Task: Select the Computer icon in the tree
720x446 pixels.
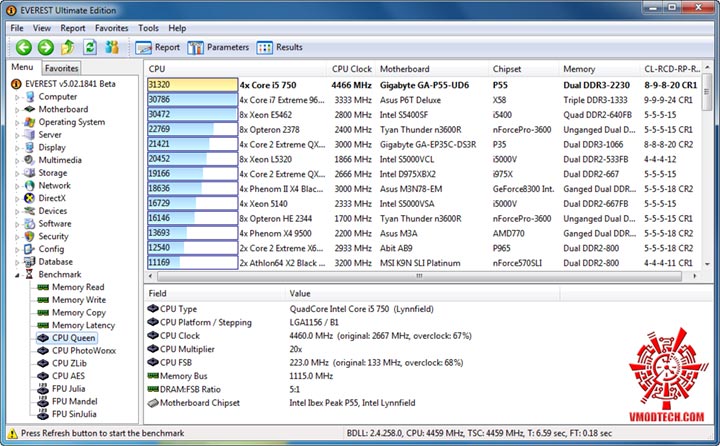Action: [x=30, y=96]
